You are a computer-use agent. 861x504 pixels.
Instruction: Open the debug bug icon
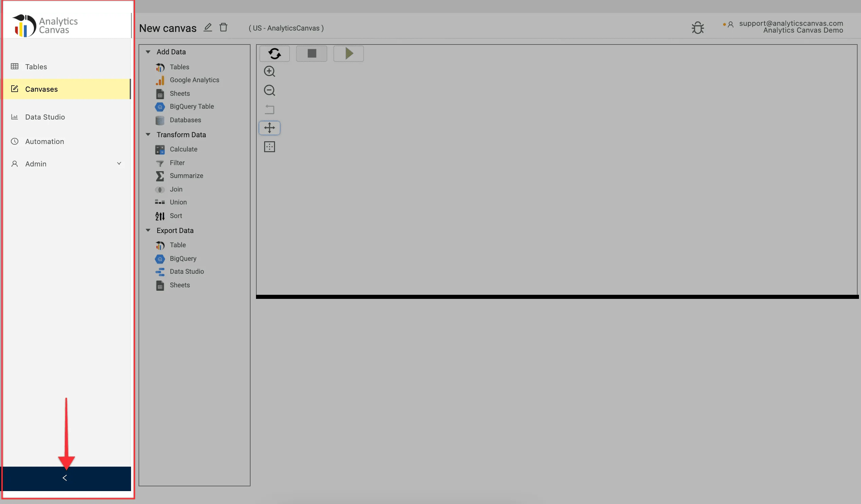698,28
